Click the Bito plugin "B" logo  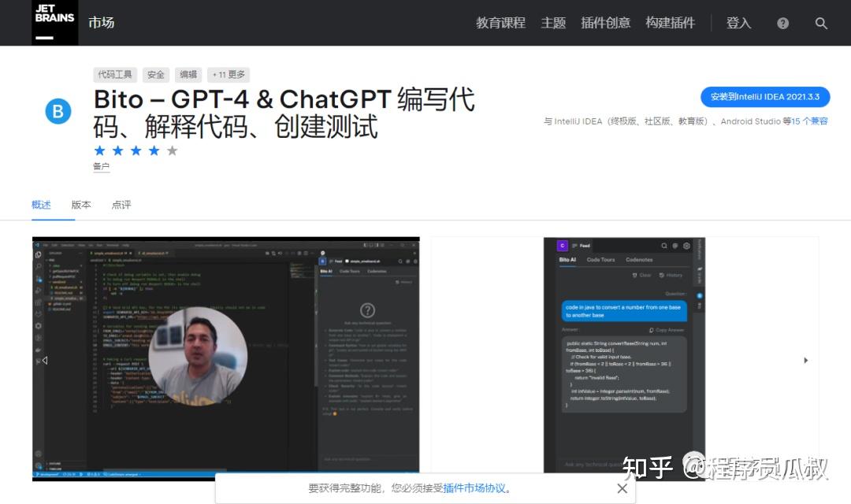[58, 111]
